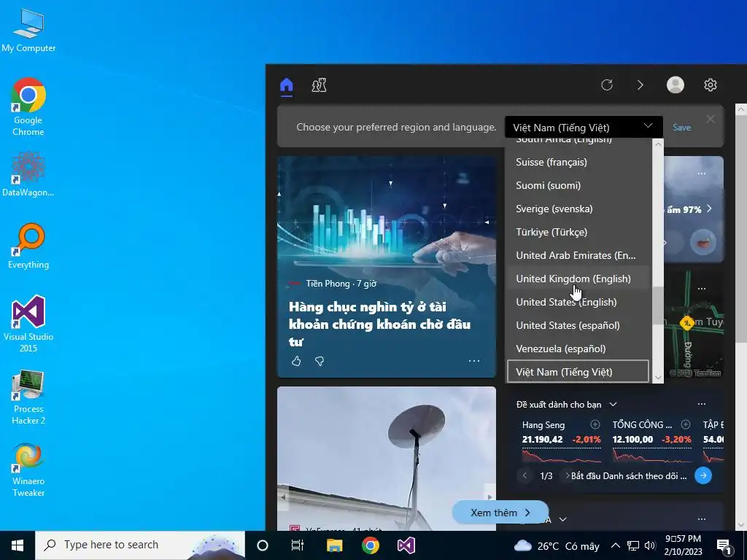Choose Türkiye (Türkçe) region
Screen dimensions: 747x560
578,232
